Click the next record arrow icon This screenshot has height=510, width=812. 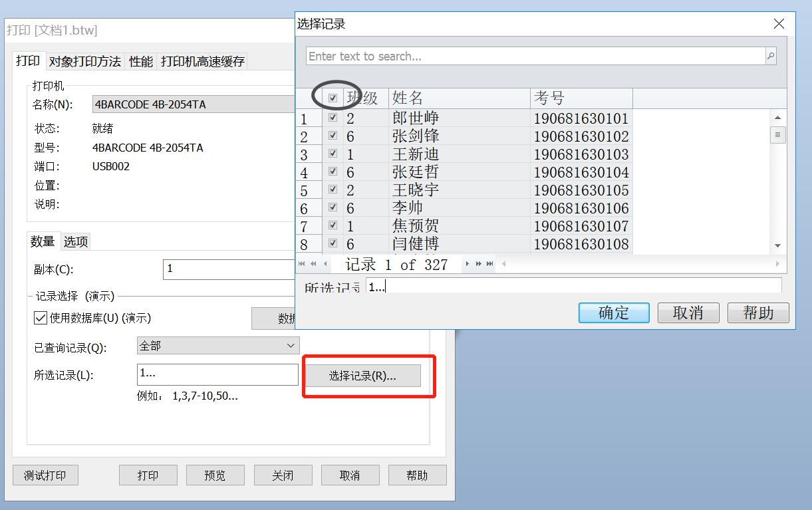click(468, 264)
